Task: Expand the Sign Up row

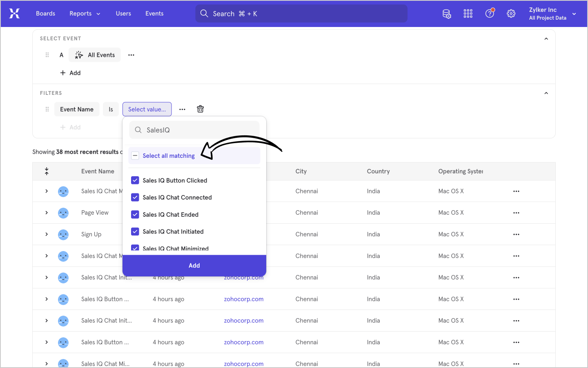Action: point(47,234)
